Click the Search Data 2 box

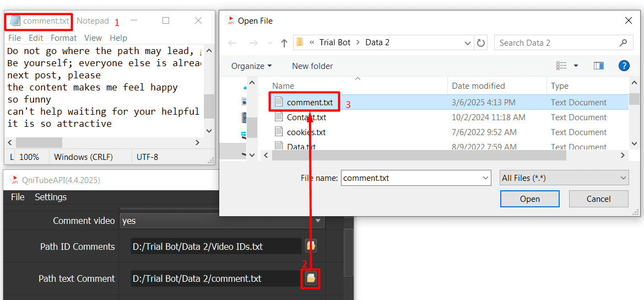click(564, 43)
